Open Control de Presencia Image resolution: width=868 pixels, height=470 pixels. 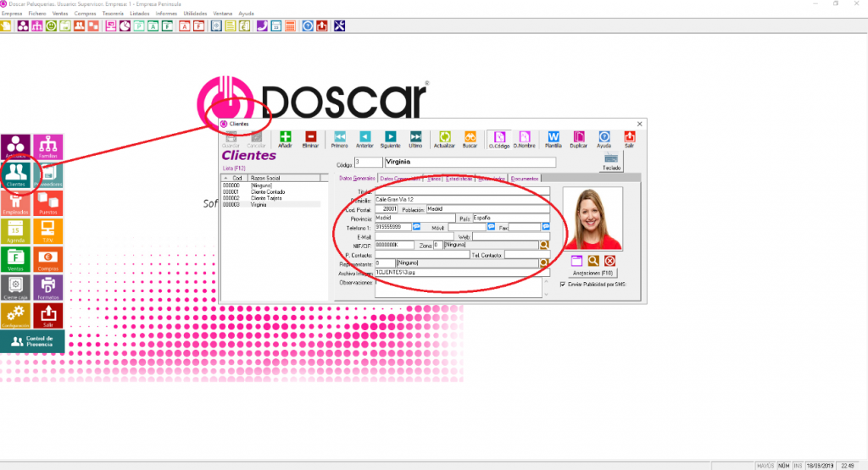(33, 342)
